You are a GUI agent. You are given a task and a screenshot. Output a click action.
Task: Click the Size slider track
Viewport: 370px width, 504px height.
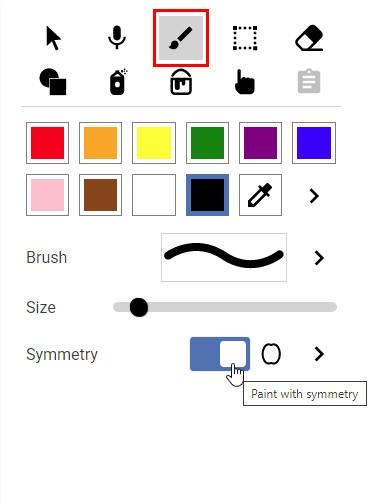225,307
